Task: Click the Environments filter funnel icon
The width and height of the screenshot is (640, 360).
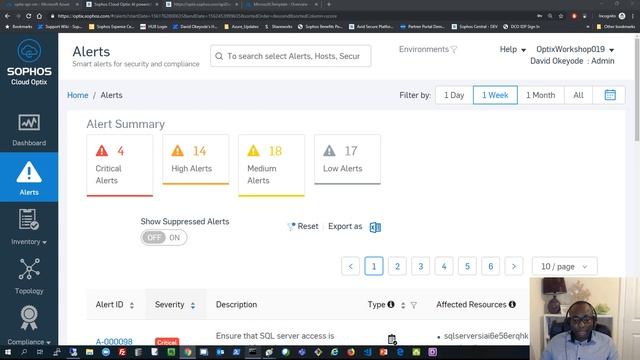Action: tap(454, 50)
